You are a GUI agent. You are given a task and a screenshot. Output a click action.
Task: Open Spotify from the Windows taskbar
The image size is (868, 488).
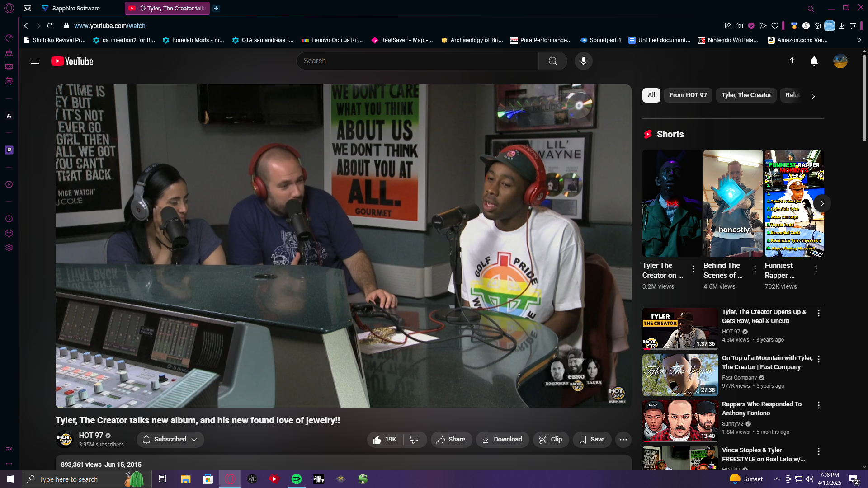click(x=297, y=479)
